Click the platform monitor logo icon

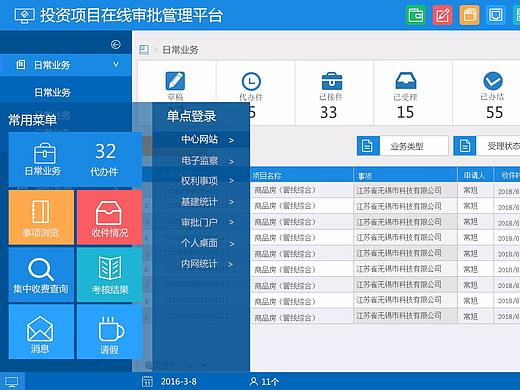[24, 16]
